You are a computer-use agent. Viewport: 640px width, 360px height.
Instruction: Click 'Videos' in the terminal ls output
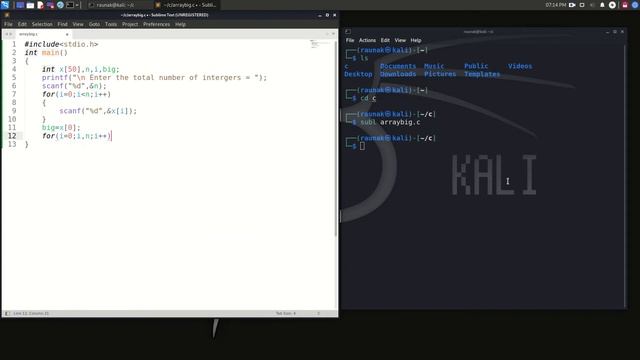click(x=520, y=66)
